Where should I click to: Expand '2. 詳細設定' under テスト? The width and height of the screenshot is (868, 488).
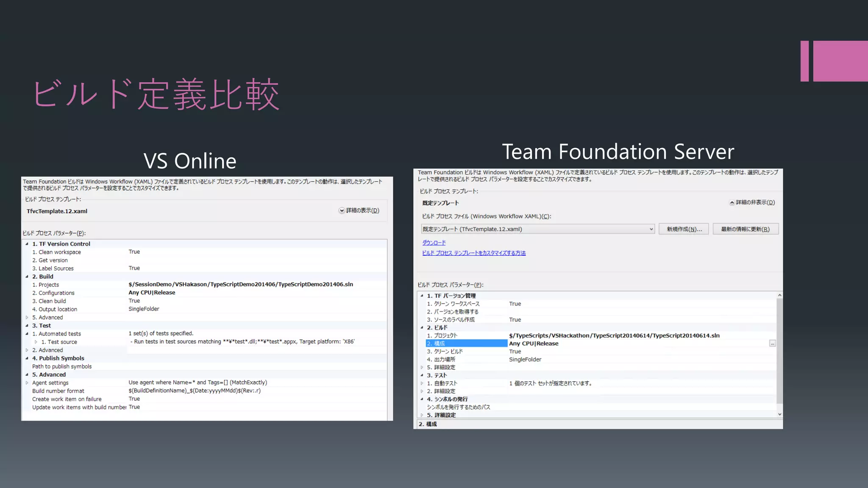pos(422,391)
